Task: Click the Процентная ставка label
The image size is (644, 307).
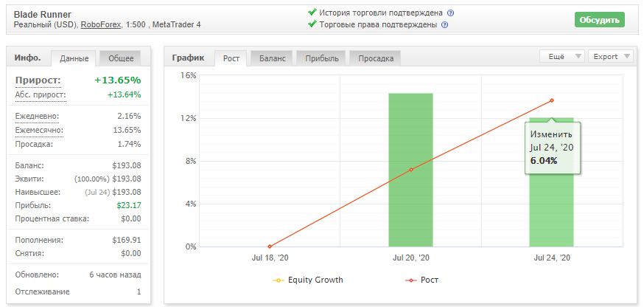Action: tap(52, 219)
